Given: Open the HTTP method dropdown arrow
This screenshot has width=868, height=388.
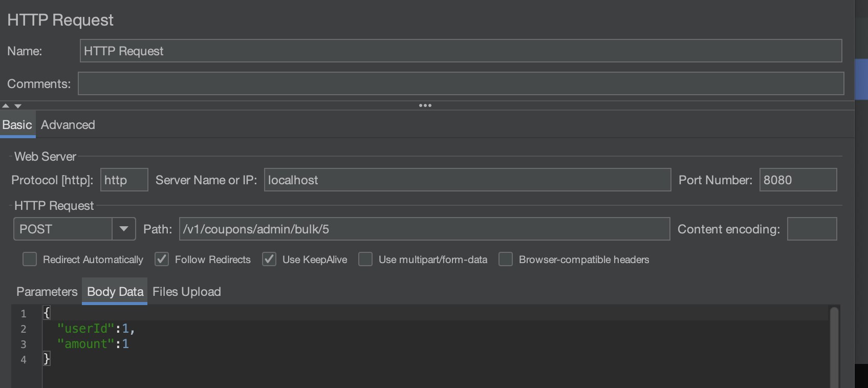Looking at the screenshot, I should click(124, 229).
